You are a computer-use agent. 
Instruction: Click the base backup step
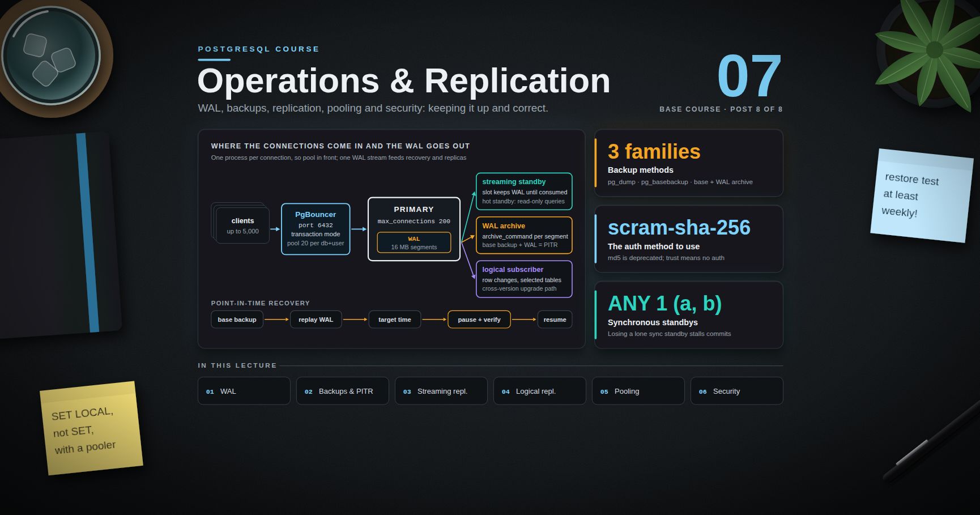click(x=237, y=320)
